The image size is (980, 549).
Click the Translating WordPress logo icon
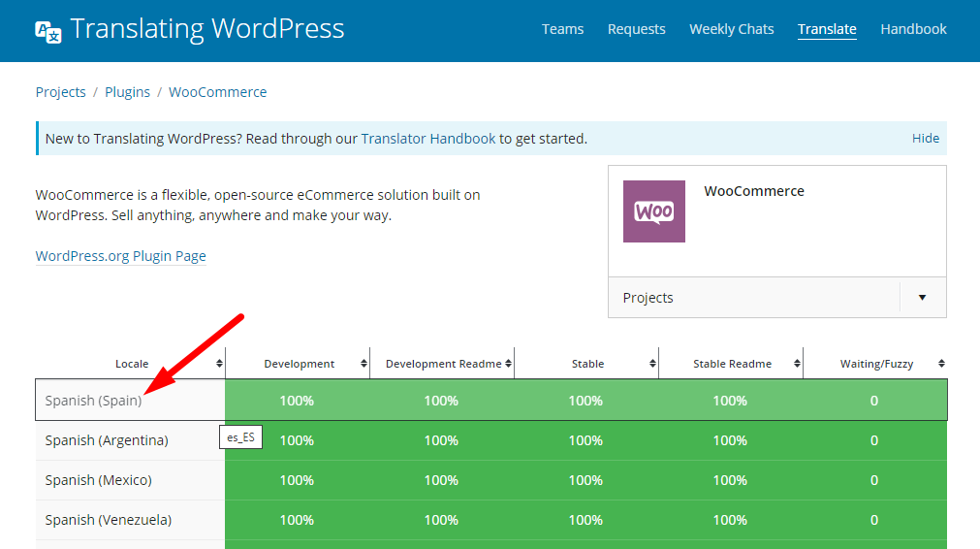tap(48, 31)
